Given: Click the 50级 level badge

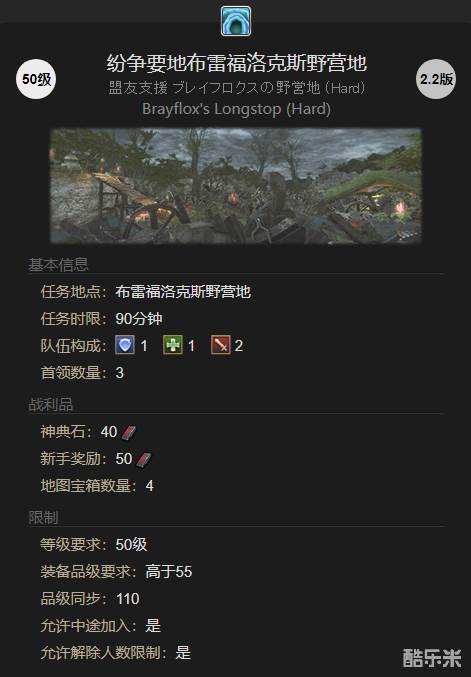Looking at the screenshot, I should (36, 79).
